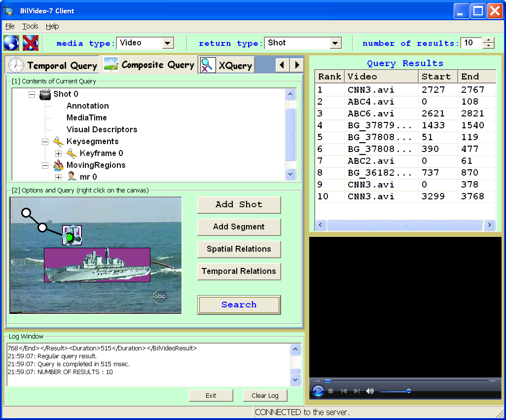Click the scroll tabs left arrow
Screen dimensions: 506x420
(x=282, y=65)
